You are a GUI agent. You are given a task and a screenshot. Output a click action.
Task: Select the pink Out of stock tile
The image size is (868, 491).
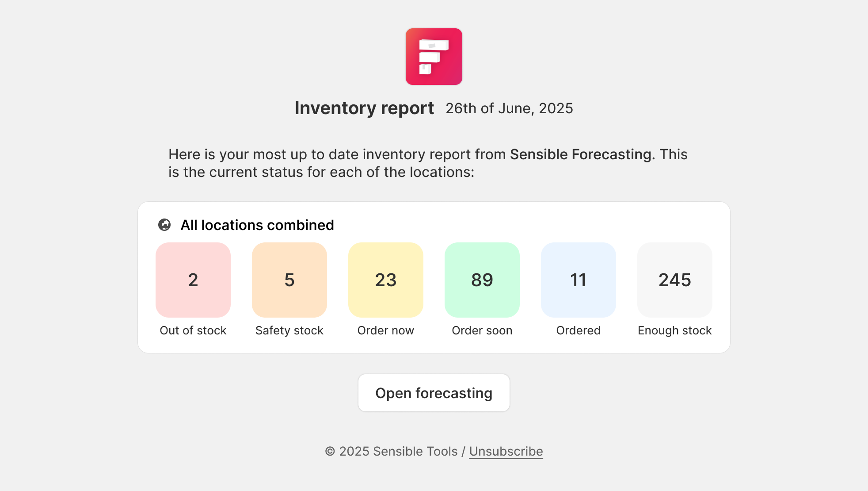193,280
